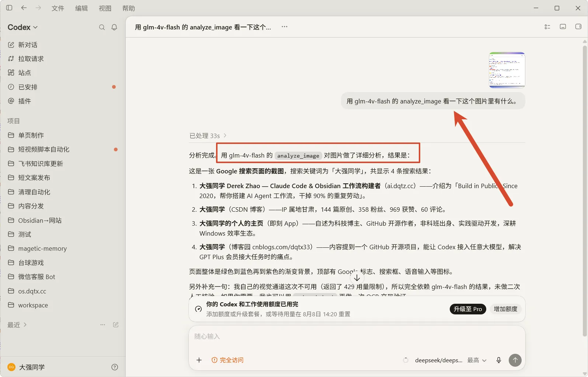Toggle the bottom panel icon in header
The height and width of the screenshot is (377, 588).
[x=563, y=27]
